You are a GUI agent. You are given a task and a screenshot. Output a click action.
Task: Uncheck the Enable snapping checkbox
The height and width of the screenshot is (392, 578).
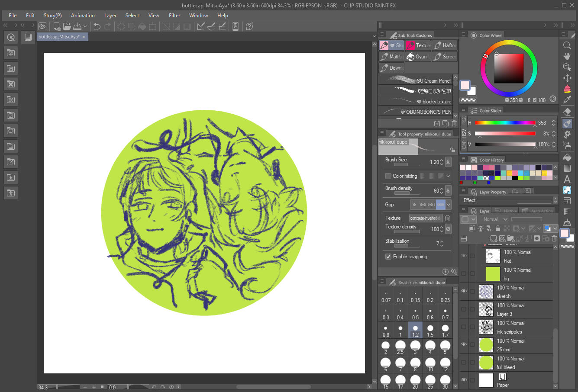coord(388,257)
